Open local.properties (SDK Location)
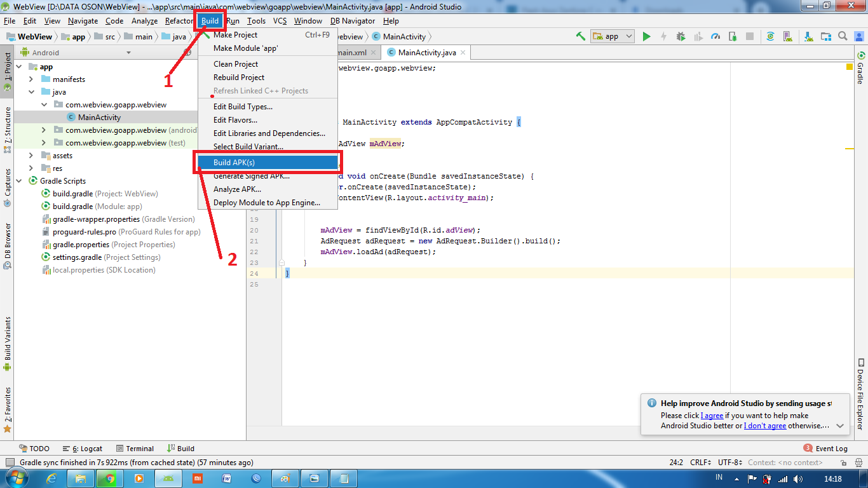 (x=98, y=270)
